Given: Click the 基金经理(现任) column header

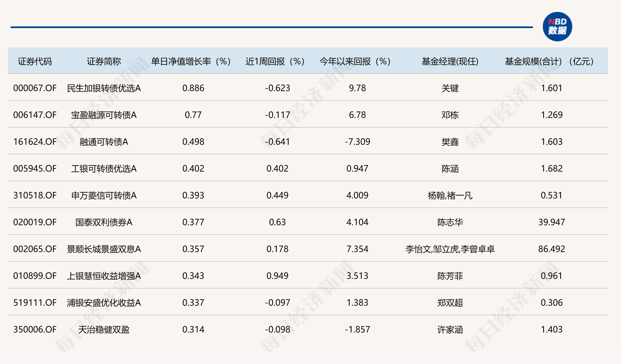Looking at the screenshot, I should point(450,61).
